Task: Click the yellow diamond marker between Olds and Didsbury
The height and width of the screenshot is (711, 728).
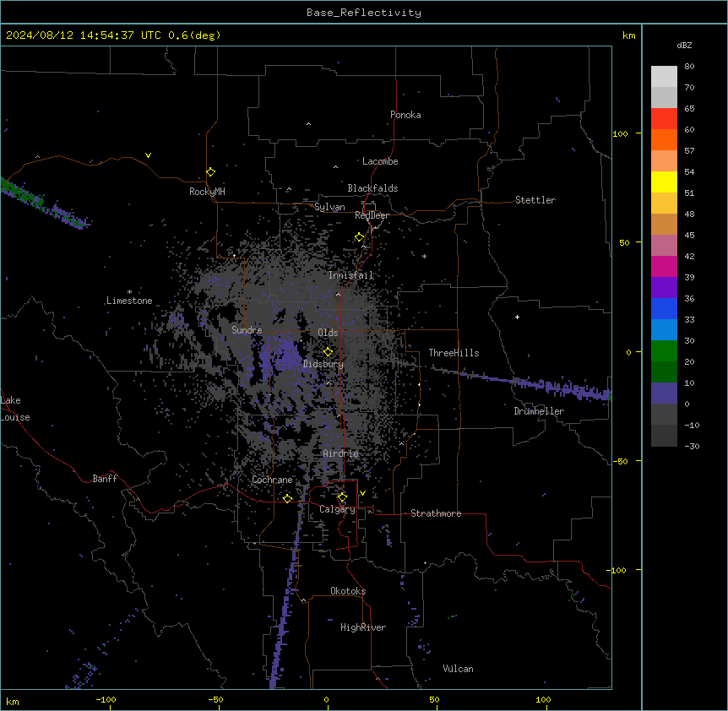Action: point(328,352)
